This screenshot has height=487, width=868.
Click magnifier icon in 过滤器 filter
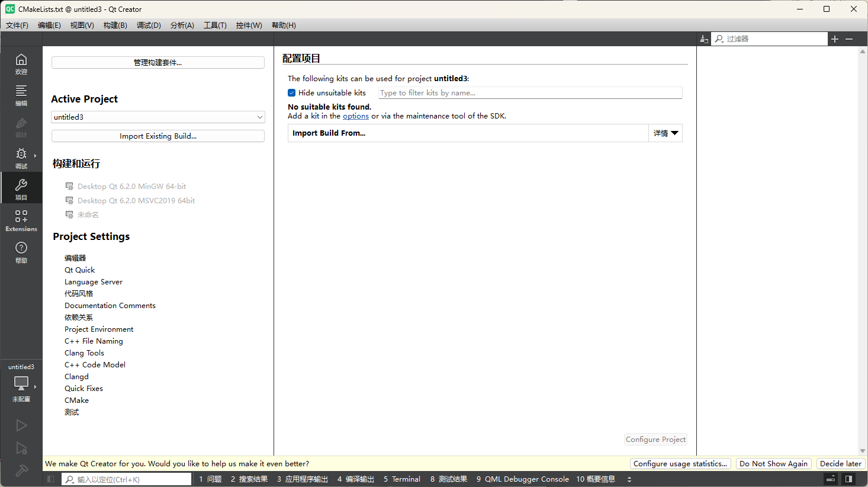click(x=719, y=39)
